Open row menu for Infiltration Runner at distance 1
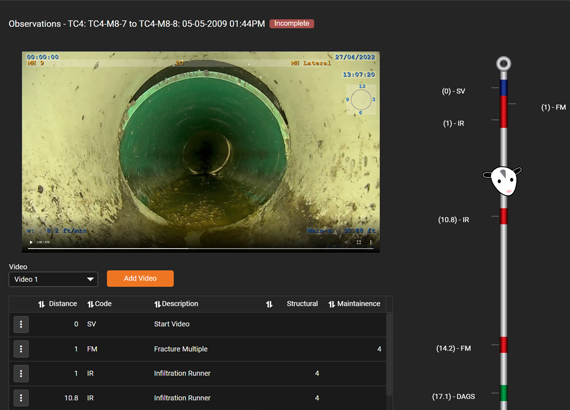This screenshot has width=570, height=410. click(x=21, y=373)
